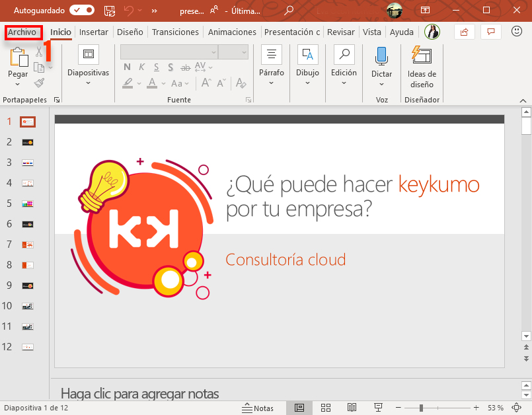Click the Undo arrow icon
The width and height of the screenshot is (532, 415).
[x=129, y=11]
